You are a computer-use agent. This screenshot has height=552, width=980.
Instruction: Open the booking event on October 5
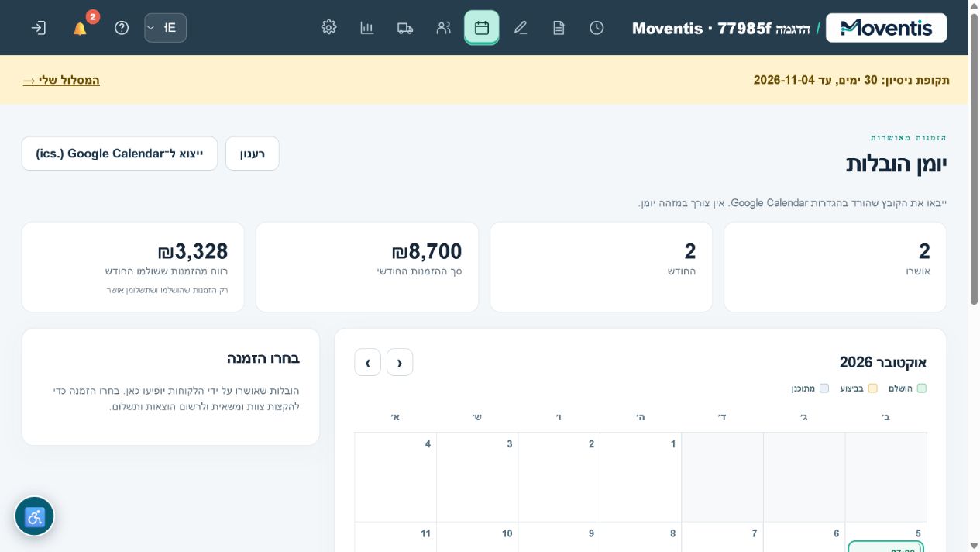pos(885,547)
